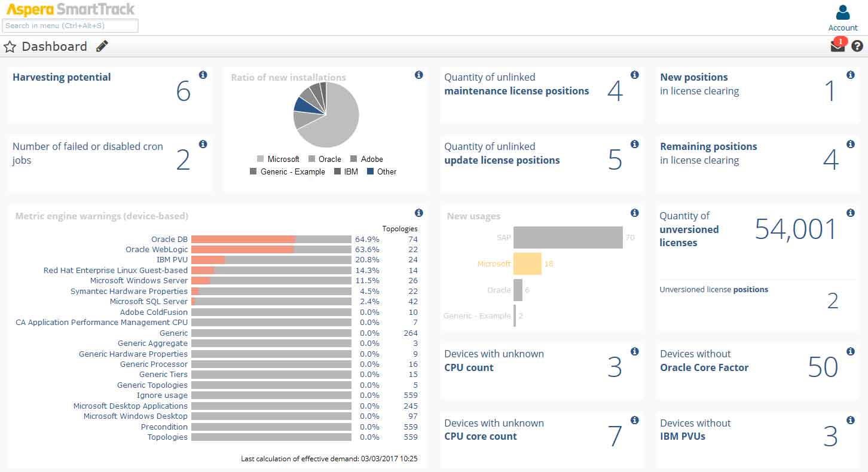The height and width of the screenshot is (472, 868).
Task: Edit the Dashboard title with the pencil icon
Action: pyautogui.click(x=102, y=45)
